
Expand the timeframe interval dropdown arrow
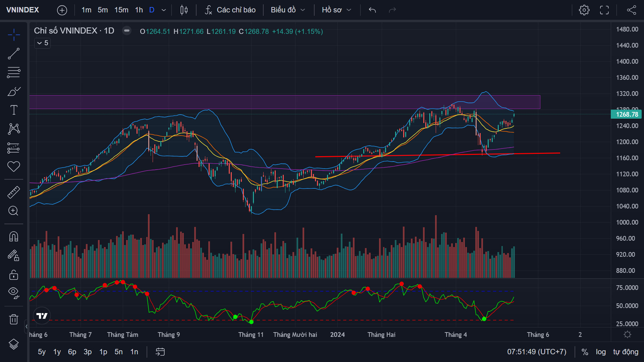pos(164,10)
